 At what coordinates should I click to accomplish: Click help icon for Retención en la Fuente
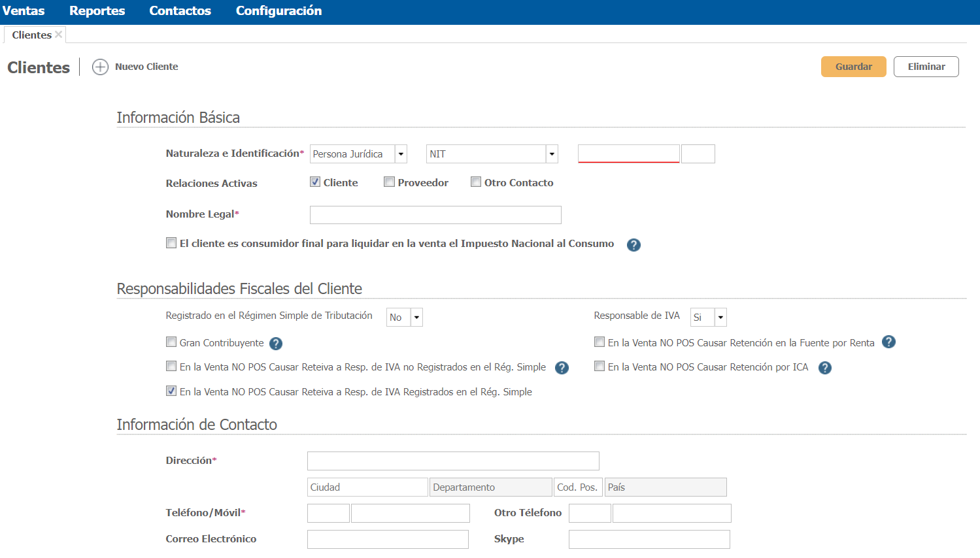(x=888, y=342)
